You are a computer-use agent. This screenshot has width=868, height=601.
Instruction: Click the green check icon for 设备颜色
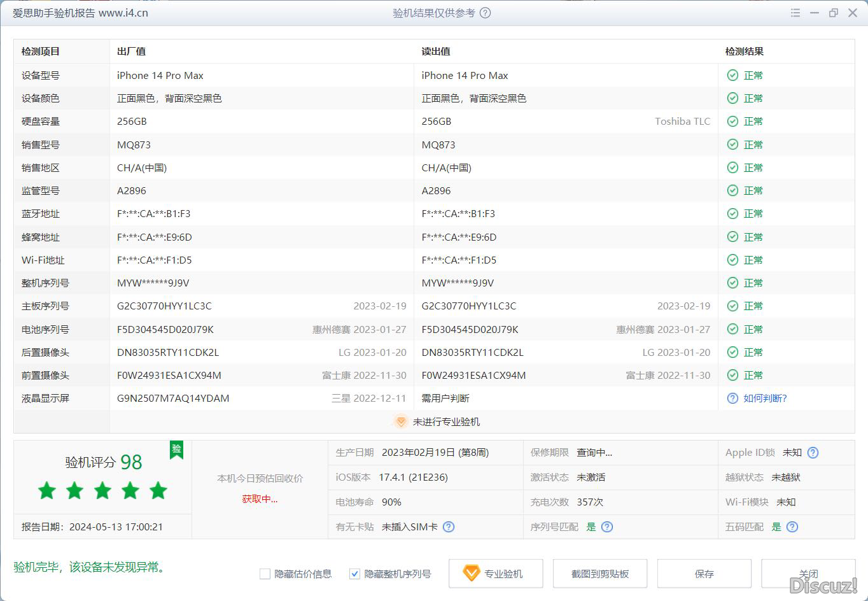[732, 98]
